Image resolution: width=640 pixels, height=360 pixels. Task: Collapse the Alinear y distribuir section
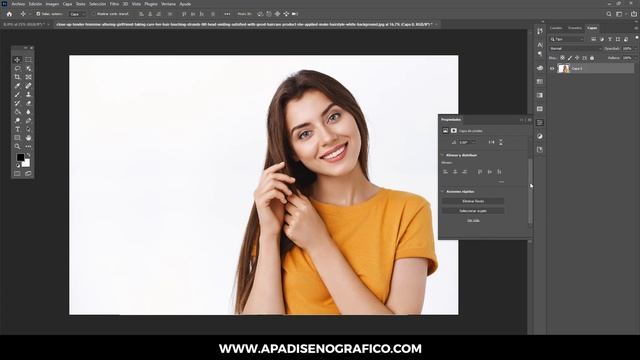pos(442,155)
